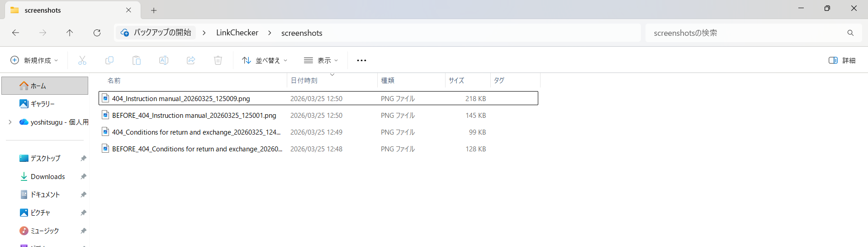This screenshot has width=868, height=247.
Task: Select file 404_Instruction manual_20260325_125009.png
Action: point(318,98)
